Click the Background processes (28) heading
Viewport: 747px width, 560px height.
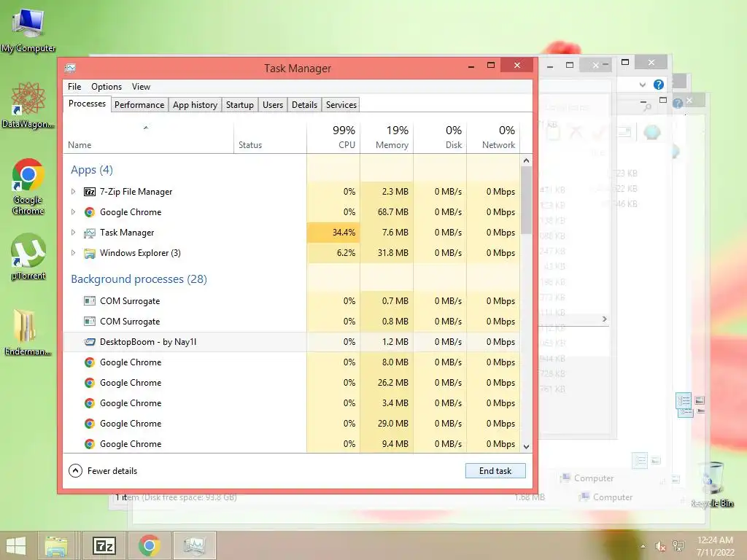(x=139, y=279)
